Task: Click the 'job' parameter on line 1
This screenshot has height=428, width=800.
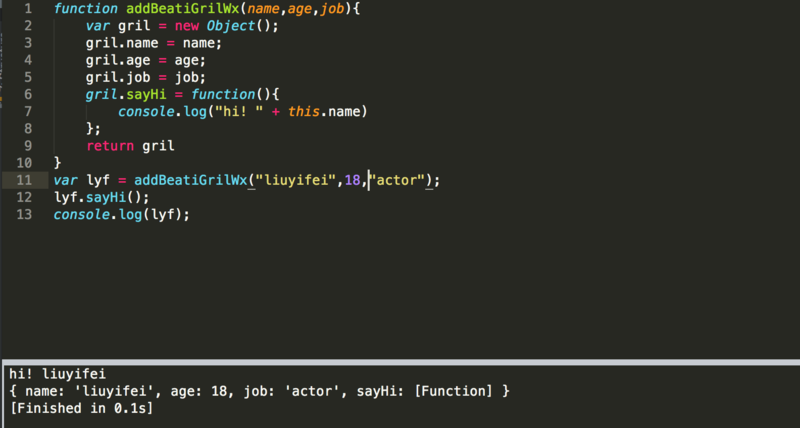Action: (x=332, y=9)
